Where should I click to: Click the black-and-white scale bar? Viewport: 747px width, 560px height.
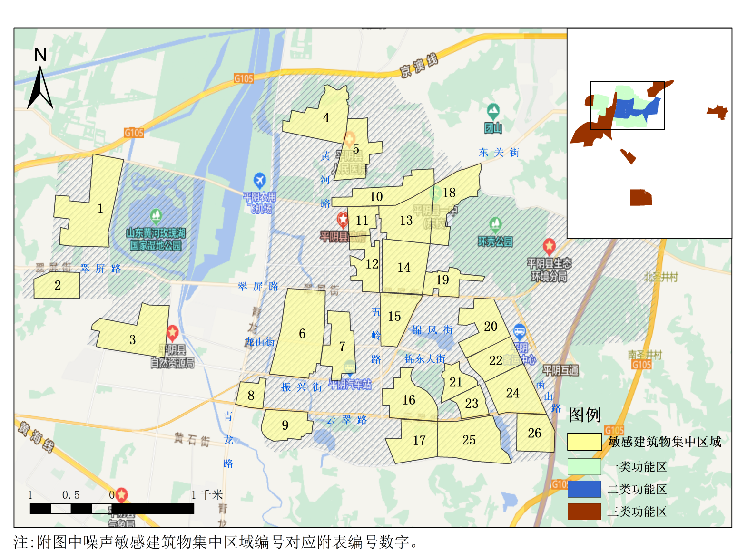tap(112, 509)
